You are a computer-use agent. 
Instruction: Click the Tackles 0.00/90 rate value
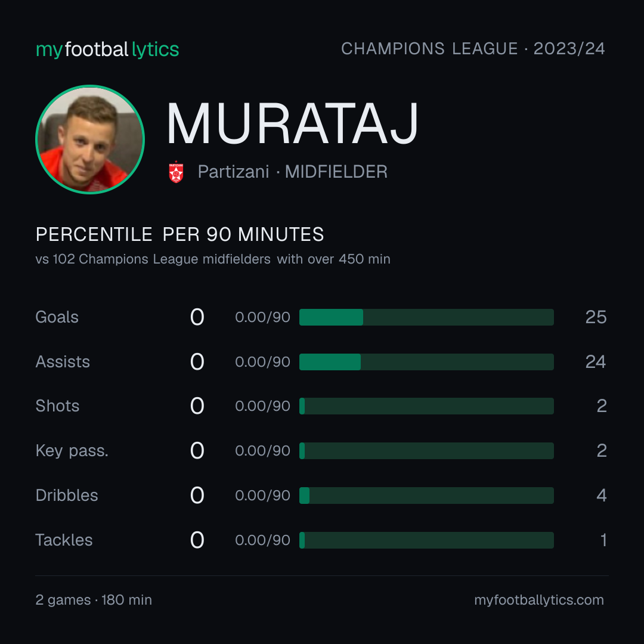(262, 540)
